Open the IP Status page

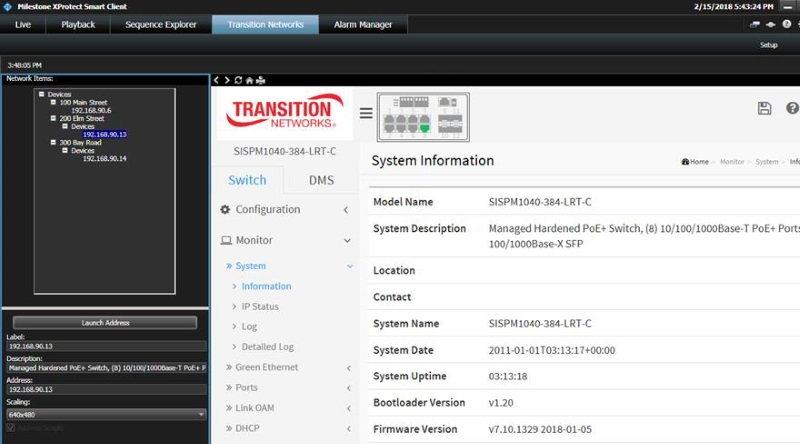pos(260,307)
